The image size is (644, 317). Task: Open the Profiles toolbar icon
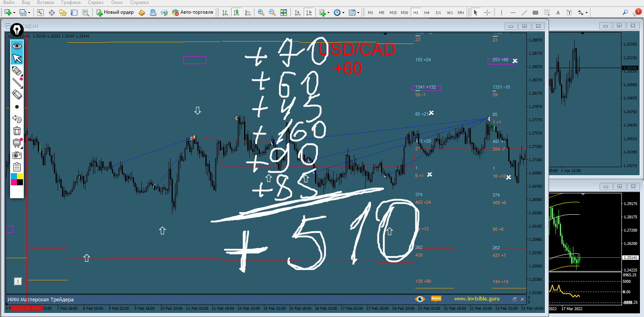(x=23, y=12)
